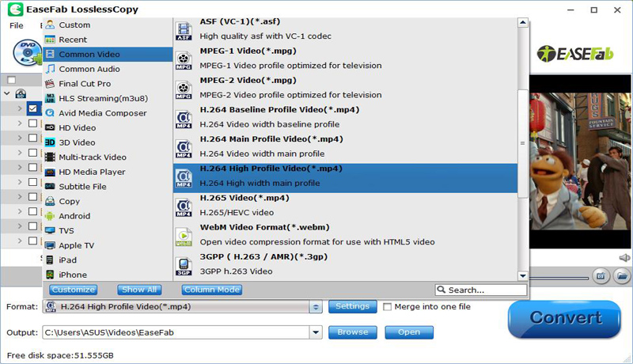This screenshot has height=364, width=633.
Task: Click the Apple TV monitor icon
Action: coord(50,245)
